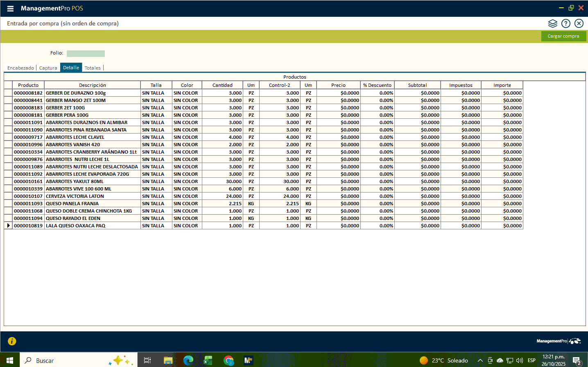
Task: Open Excel from the taskbar
Action: pyautogui.click(x=208, y=360)
